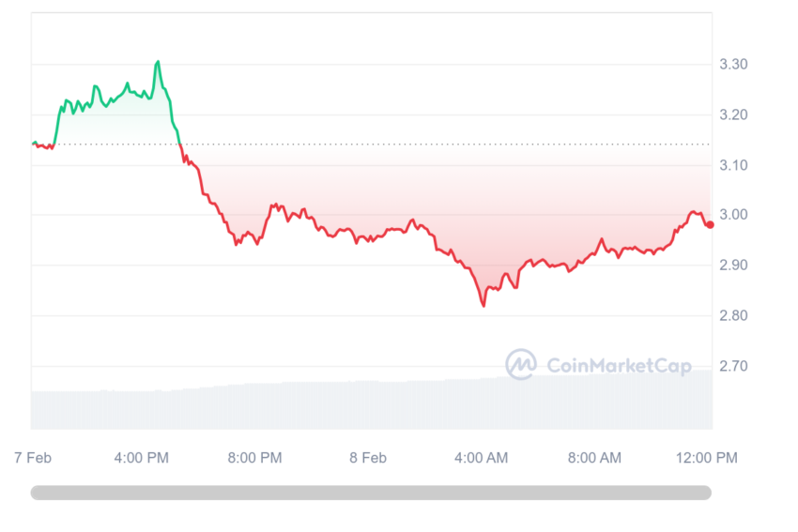Screen dimensions: 798x532
Task: Click the 4:00 PM time label
Action: click(141, 458)
